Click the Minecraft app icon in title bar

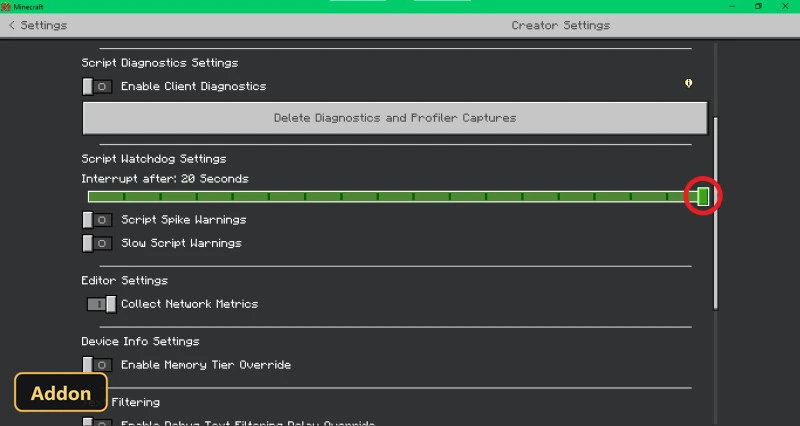click(x=6, y=7)
